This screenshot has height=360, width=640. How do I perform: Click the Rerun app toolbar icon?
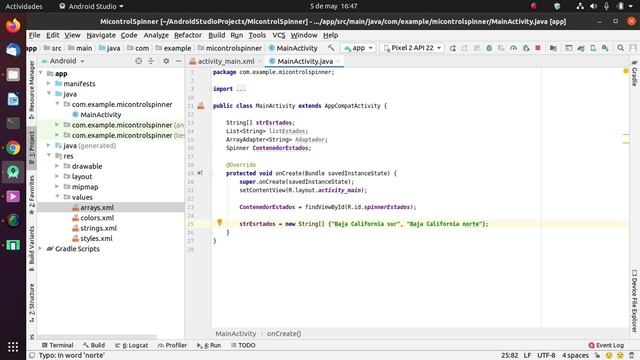click(x=452, y=48)
